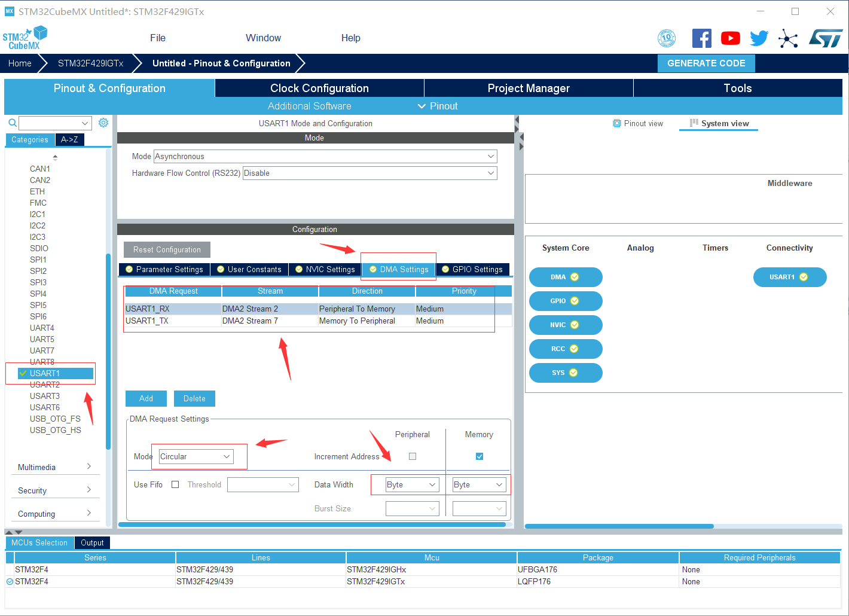Open the Window menu
849x616 pixels.
(263, 38)
